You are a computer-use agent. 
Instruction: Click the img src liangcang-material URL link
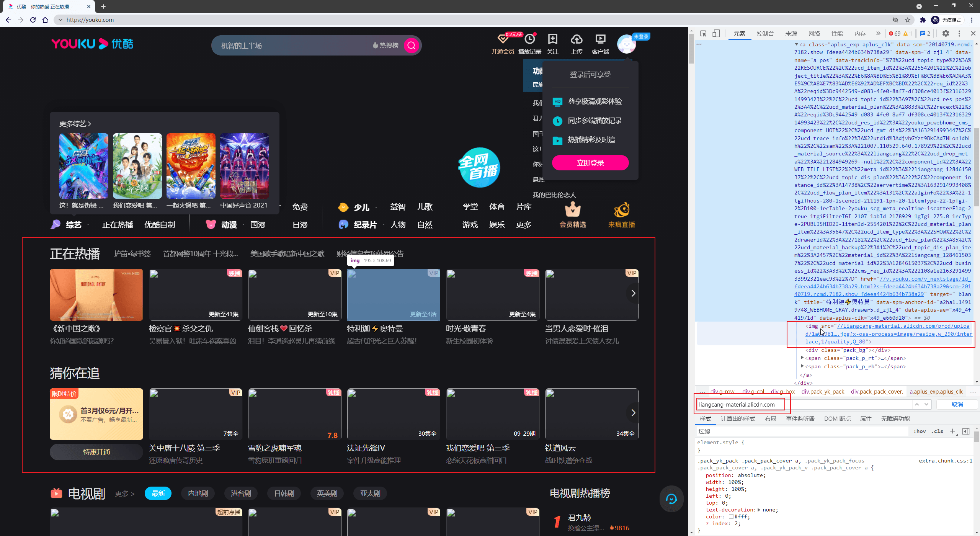click(x=889, y=334)
